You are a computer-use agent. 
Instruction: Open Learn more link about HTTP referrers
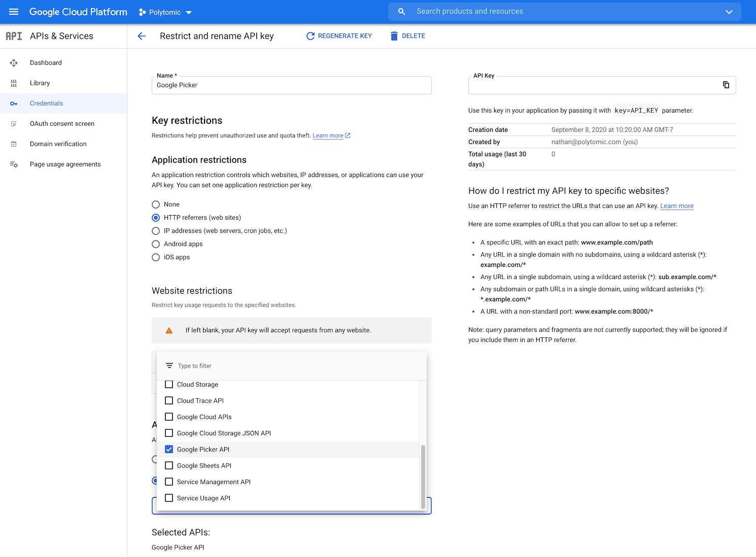pyautogui.click(x=677, y=206)
